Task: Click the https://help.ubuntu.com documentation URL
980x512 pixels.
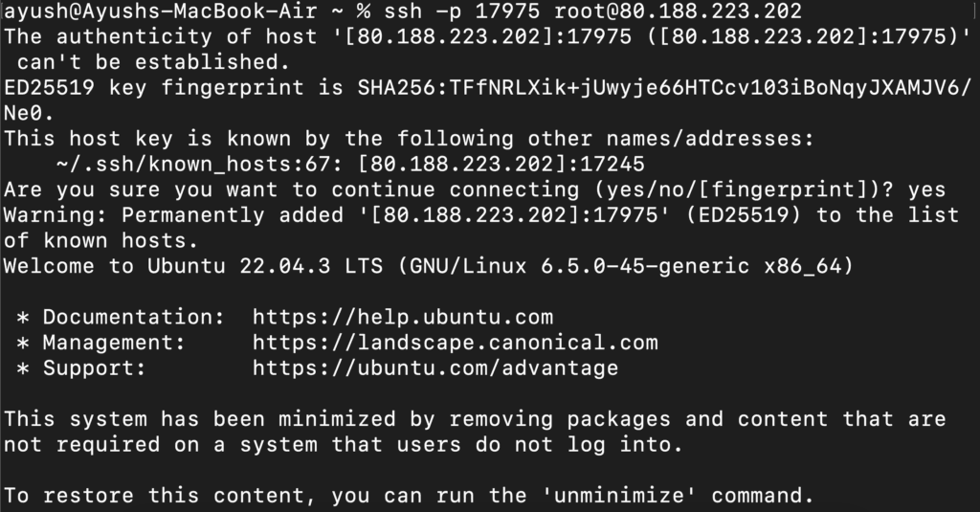Action: pos(403,317)
